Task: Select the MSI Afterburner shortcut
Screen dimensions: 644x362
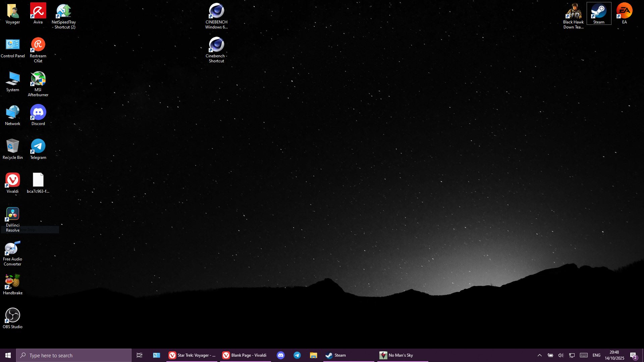Action: (38, 79)
